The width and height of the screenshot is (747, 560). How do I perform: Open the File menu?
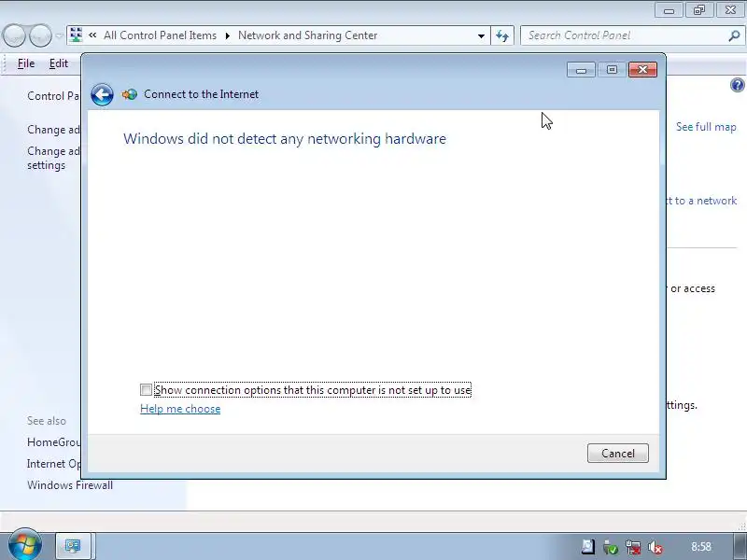click(26, 63)
